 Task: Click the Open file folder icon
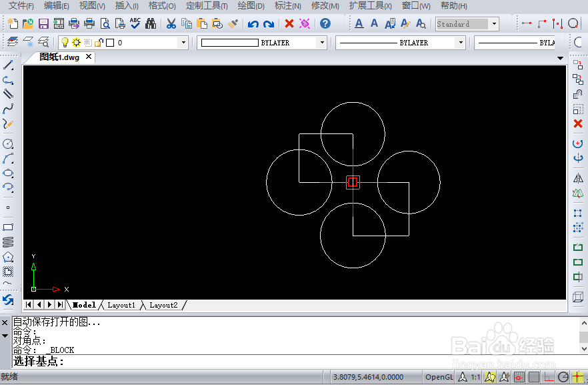pos(28,23)
